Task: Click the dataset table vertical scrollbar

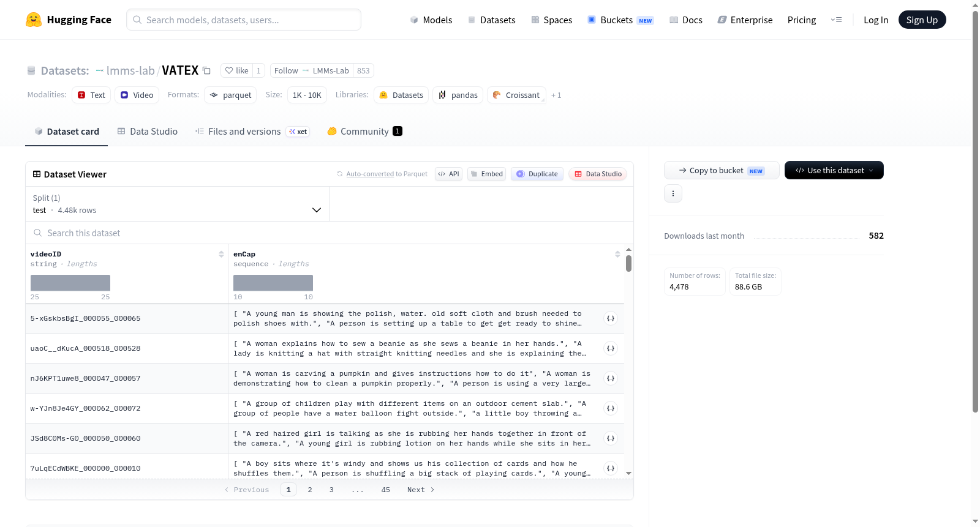Action: click(x=628, y=263)
